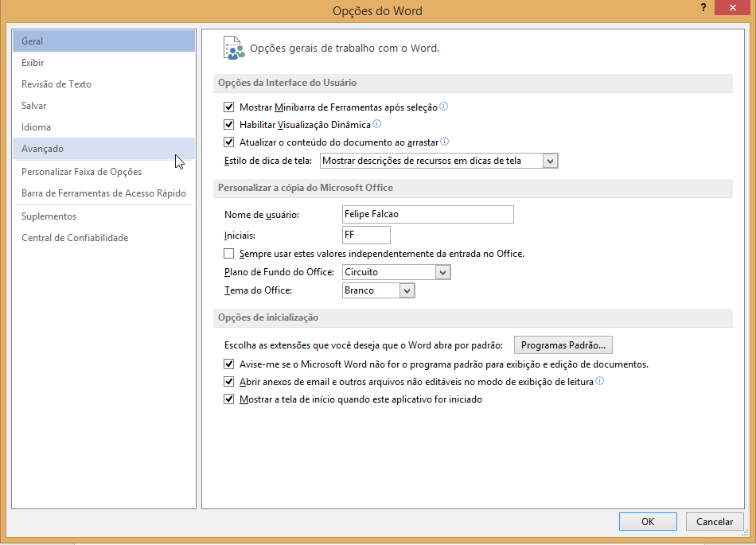
Task: Enable Sempre usar estes valores independentemente checkbox
Action: tap(229, 254)
